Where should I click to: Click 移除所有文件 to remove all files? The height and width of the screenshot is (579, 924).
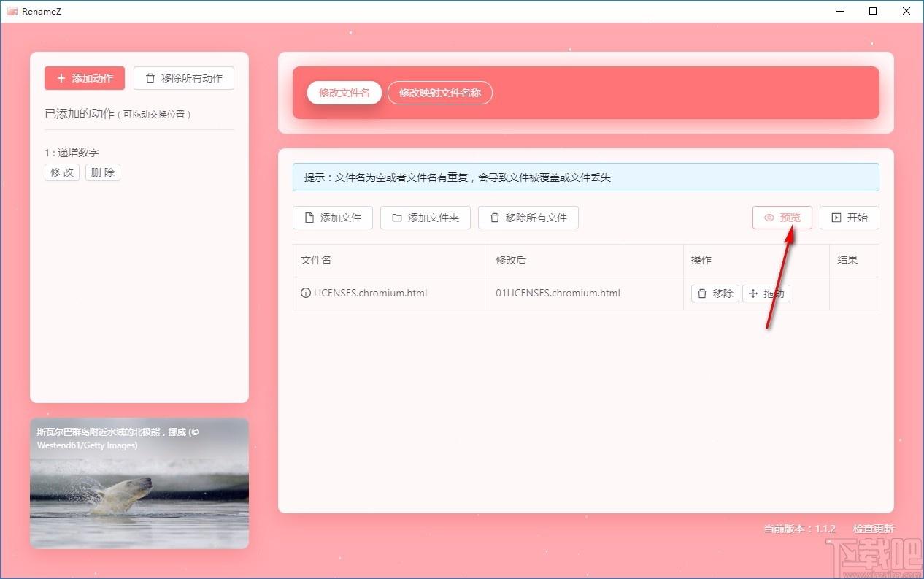[528, 218]
